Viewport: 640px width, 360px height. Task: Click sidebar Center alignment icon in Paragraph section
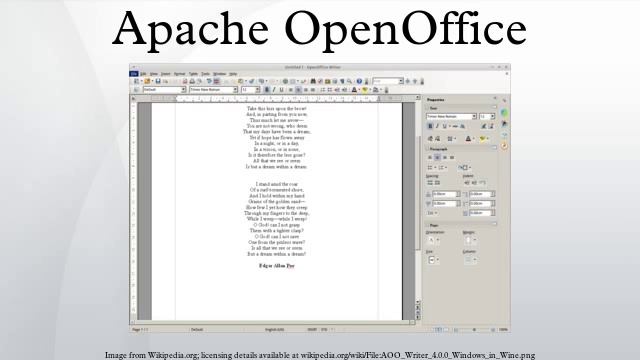(x=437, y=157)
